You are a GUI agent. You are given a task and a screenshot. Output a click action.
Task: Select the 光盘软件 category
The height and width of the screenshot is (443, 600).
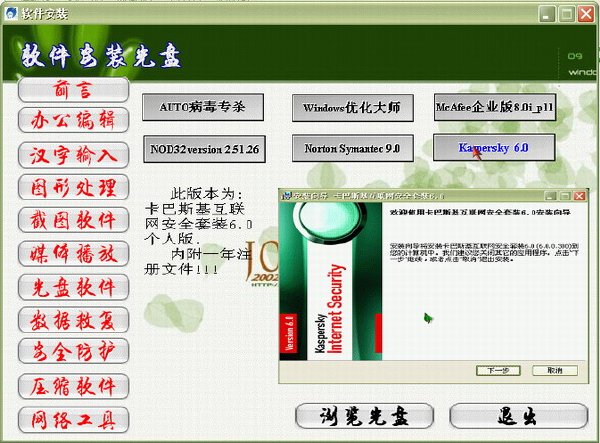[73, 287]
